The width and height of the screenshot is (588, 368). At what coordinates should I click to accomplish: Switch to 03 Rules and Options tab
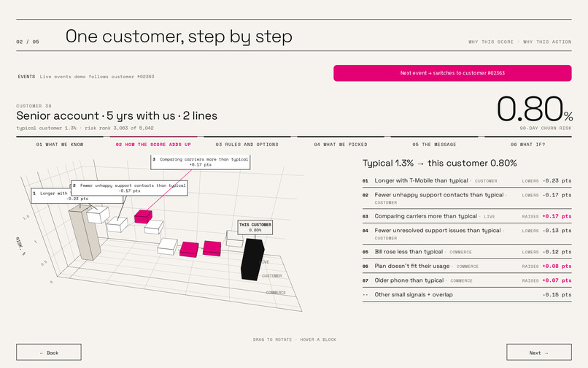click(247, 144)
